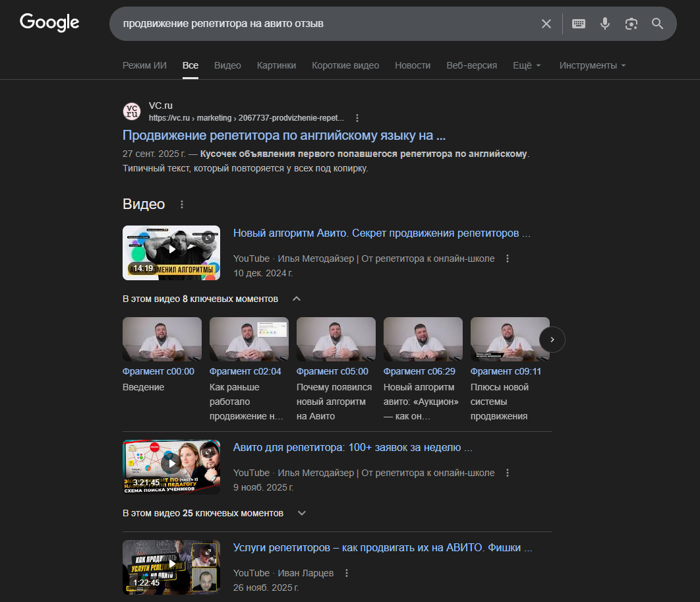Open the three-dot menu beside the Видео heading
The image size is (700, 602).
[182, 204]
